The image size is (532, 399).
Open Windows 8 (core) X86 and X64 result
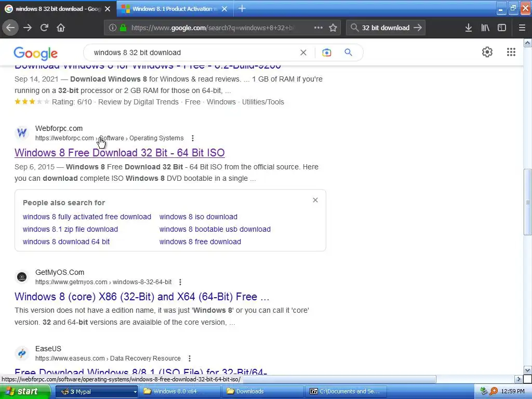point(142,297)
